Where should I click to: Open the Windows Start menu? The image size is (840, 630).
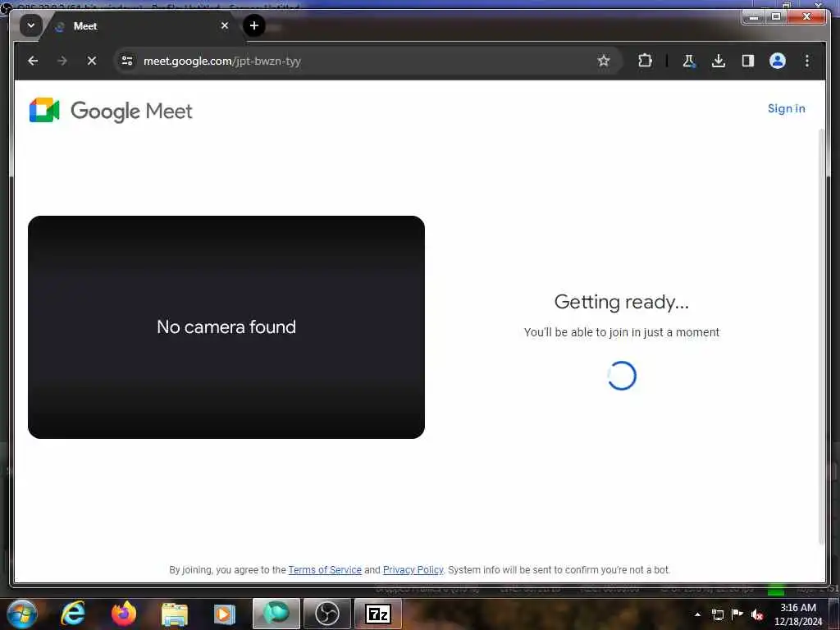click(x=21, y=614)
